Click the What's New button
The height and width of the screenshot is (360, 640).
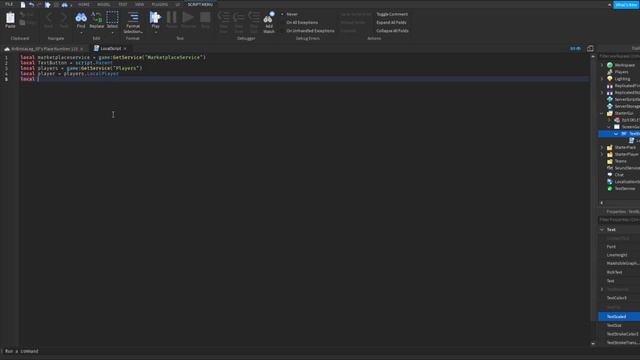626,5
